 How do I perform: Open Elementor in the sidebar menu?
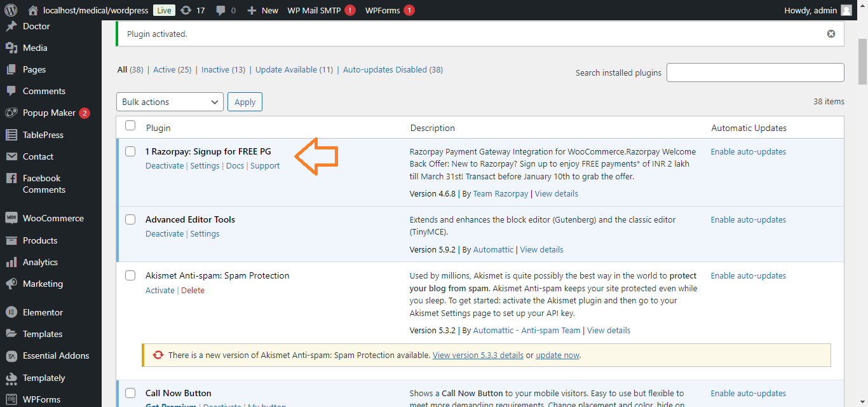coord(43,312)
